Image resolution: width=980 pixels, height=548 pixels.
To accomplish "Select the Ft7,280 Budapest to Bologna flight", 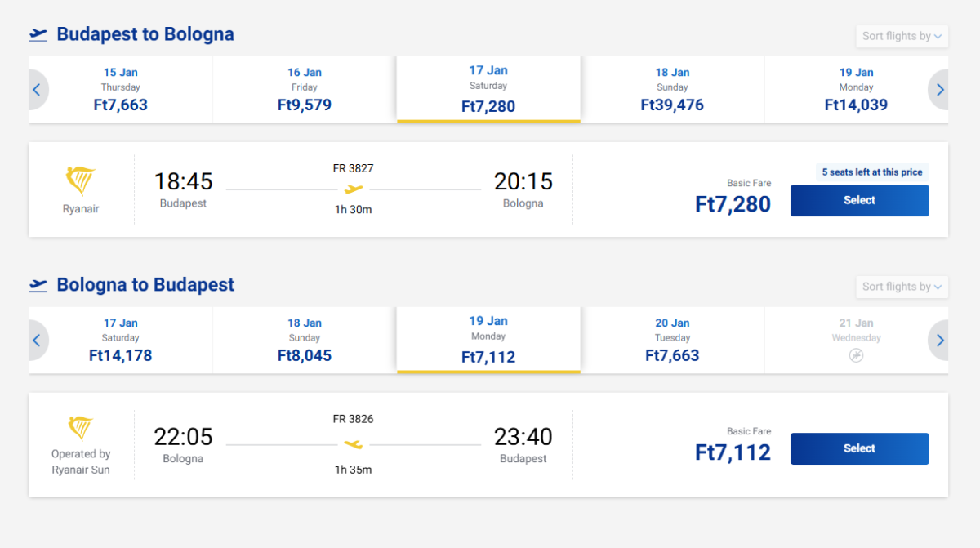I will (859, 200).
